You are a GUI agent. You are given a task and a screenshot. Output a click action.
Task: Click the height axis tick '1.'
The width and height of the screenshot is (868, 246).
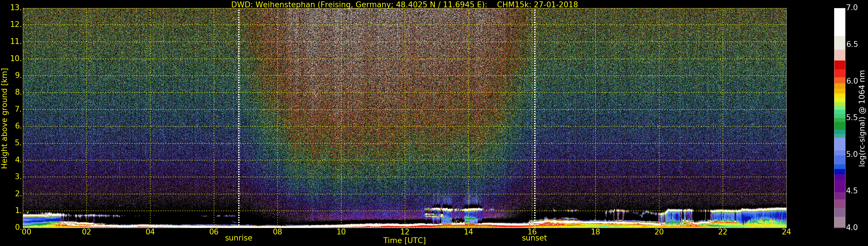(18, 211)
